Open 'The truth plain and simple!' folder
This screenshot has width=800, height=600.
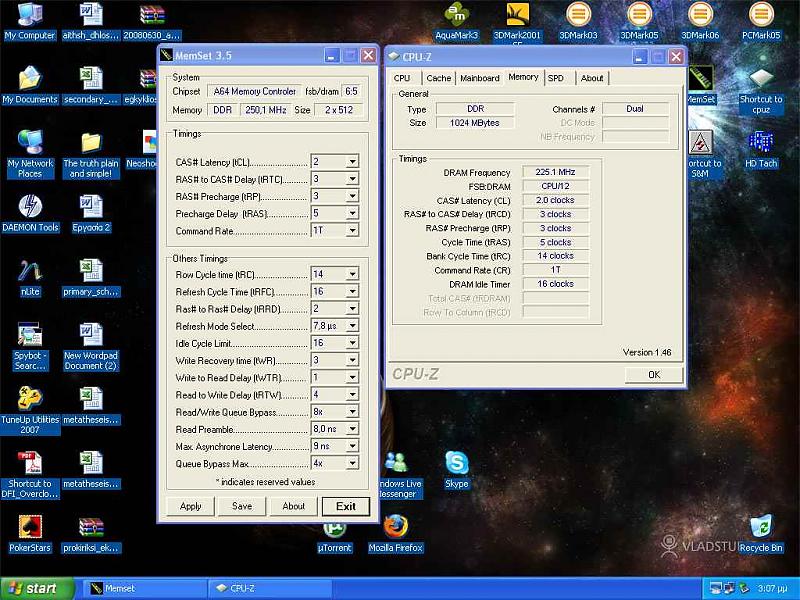(91, 154)
